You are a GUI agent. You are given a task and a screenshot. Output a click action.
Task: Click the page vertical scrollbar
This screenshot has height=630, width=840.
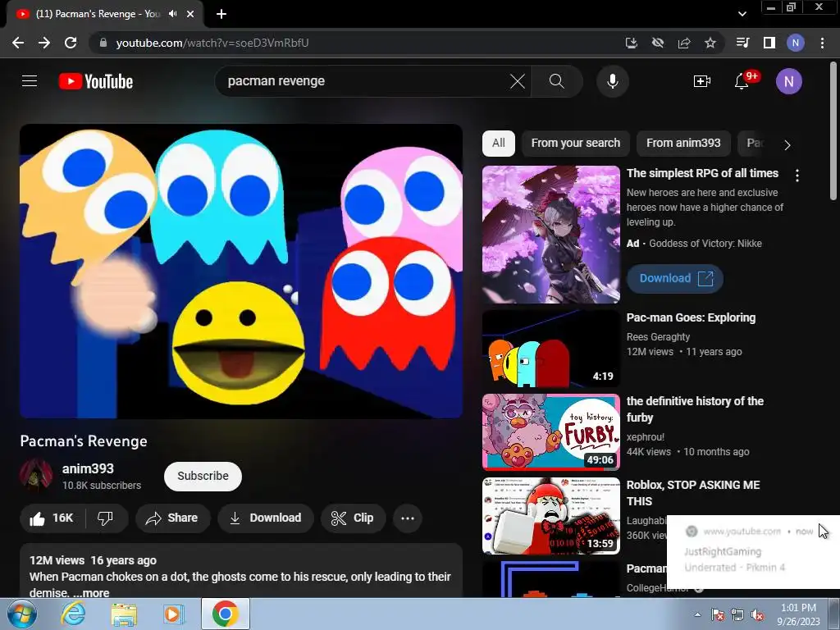click(x=833, y=131)
